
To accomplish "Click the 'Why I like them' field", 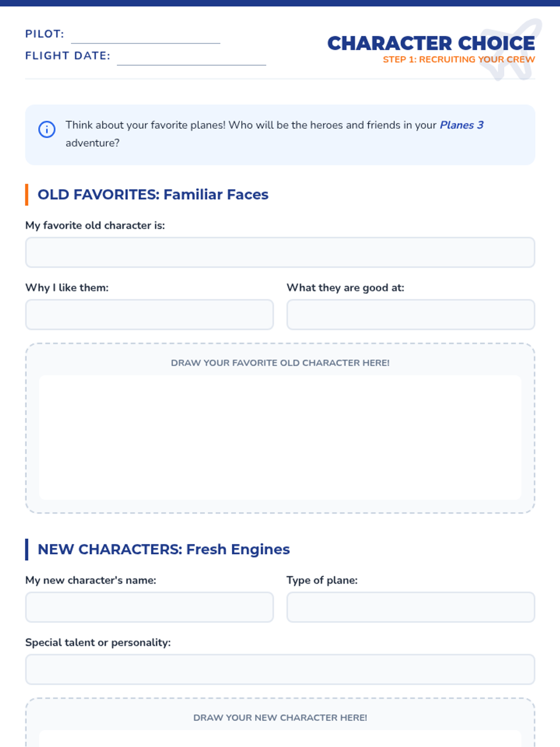I will [x=149, y=315].
